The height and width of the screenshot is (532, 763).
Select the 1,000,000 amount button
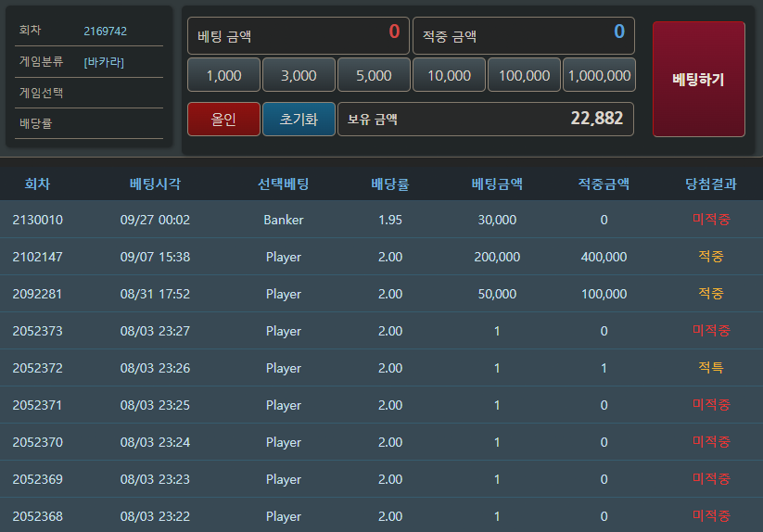click(599, 75)
